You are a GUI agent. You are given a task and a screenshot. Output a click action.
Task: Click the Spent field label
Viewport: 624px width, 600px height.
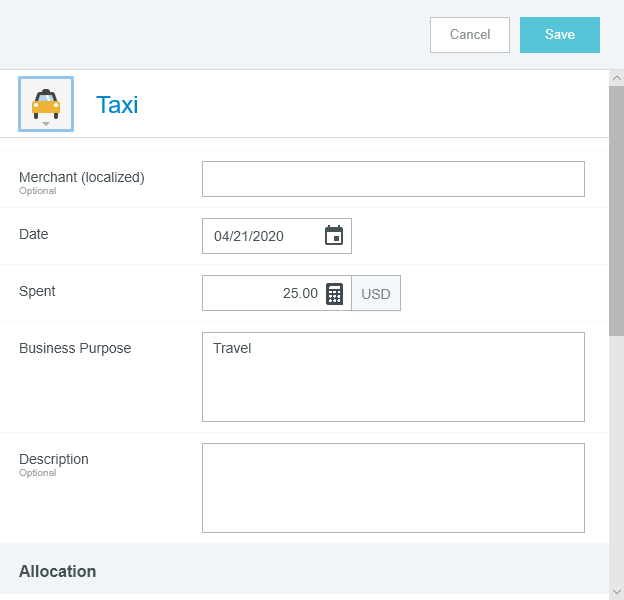coord(37,291)
